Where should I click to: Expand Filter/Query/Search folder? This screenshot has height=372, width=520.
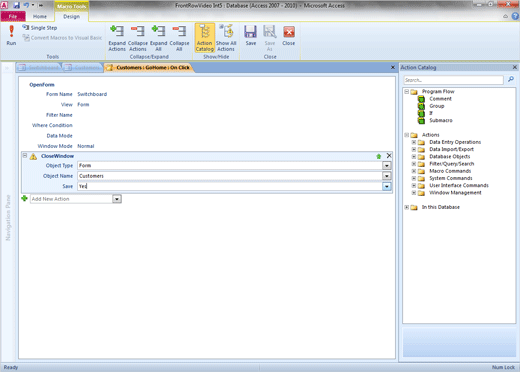pyautogui.click(x=414, y=164)
